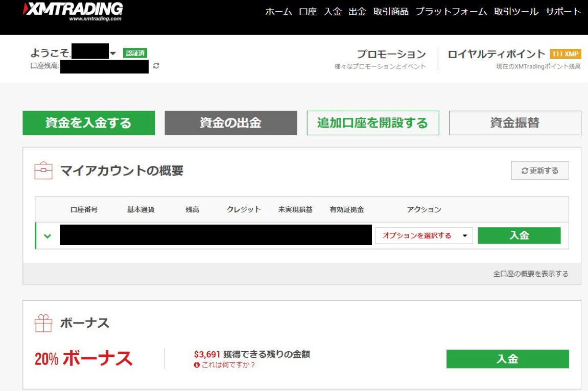588x391 pixels.
Task: Click the 有効証拠金 column header
Action: click(x=347, y=210)
